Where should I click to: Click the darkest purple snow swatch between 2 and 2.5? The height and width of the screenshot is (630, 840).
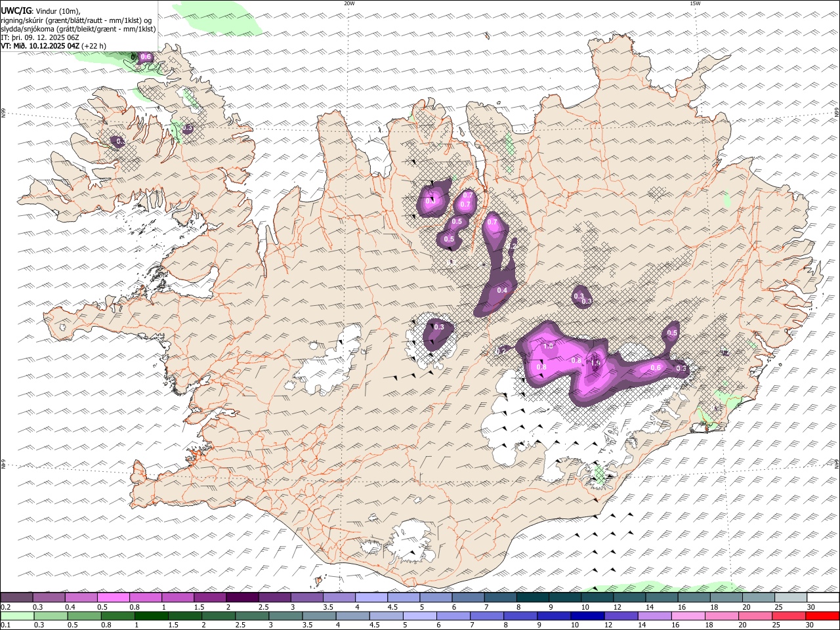(242, 597)
